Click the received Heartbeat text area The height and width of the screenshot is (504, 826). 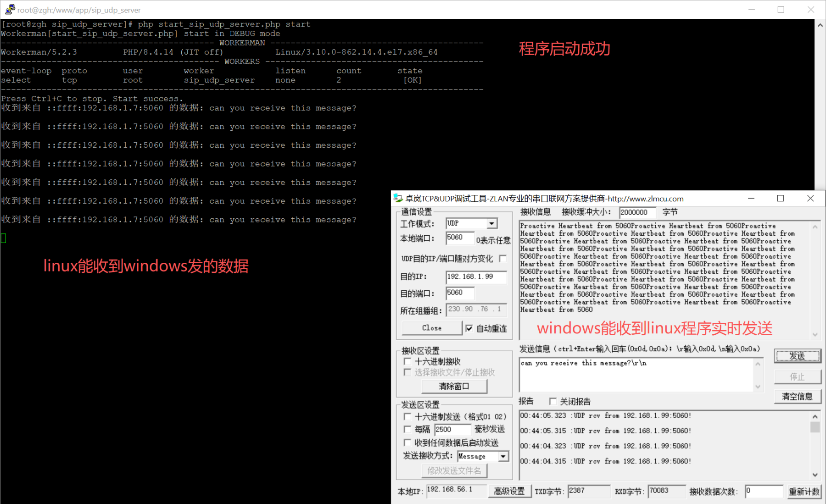click(x=664, y=280)
